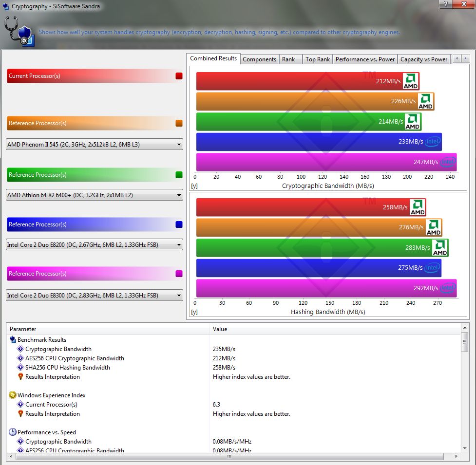
Task: Click the Benchmark Results computer icon
Action: click(13, 340)
